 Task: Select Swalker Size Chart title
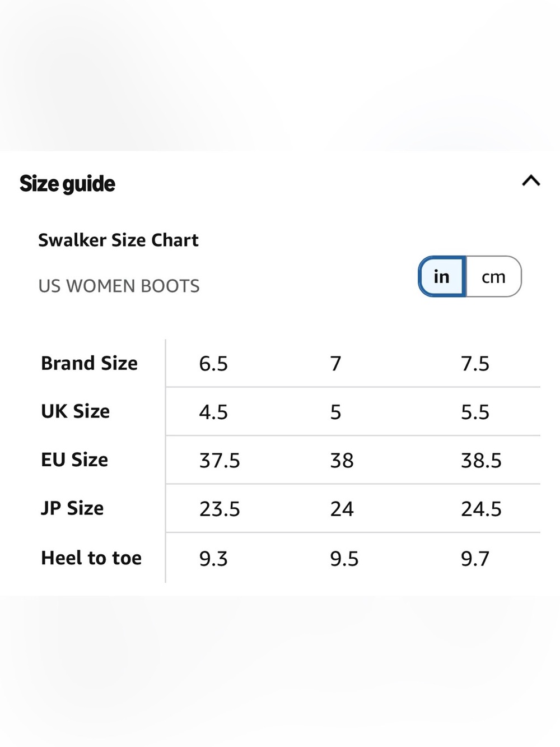coord(118,240)
